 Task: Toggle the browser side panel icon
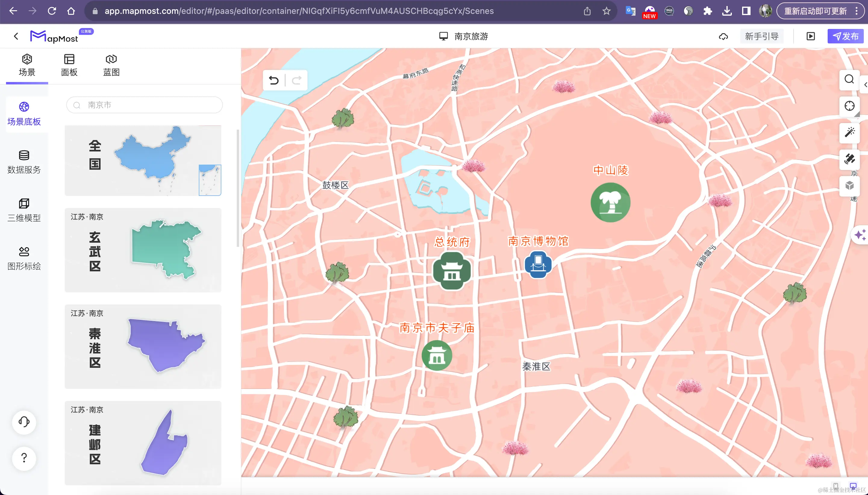pos(746,11)
